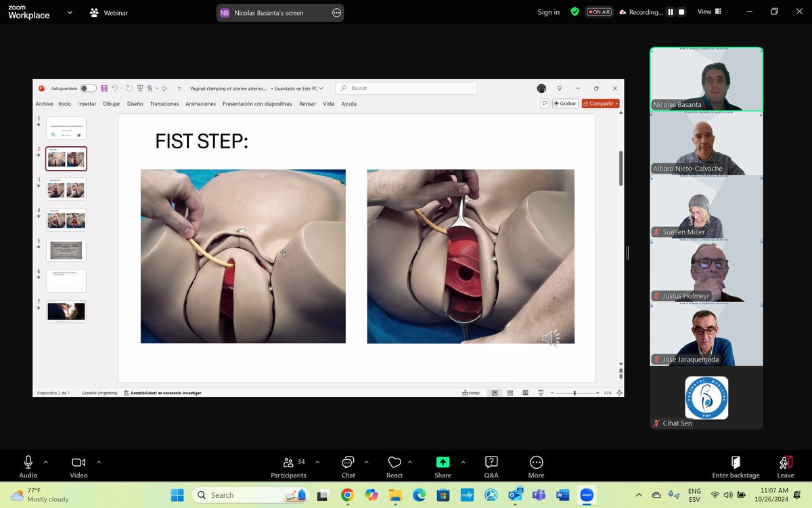Click the taskbar Search box
The width and height of the screenshot is (812, 508).
tap(251, 495)
